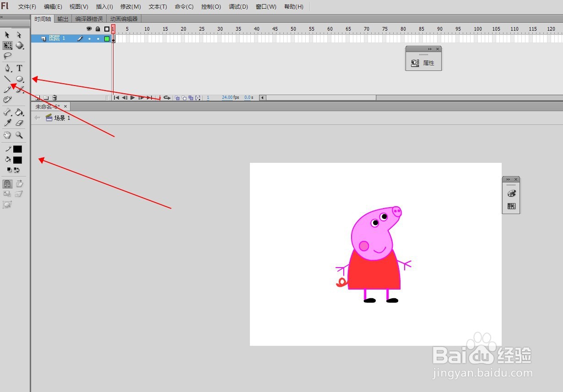The width and height of the screenshot is (563, 392).
Task: Go to first frame playback button
Action: click(116, 97)
